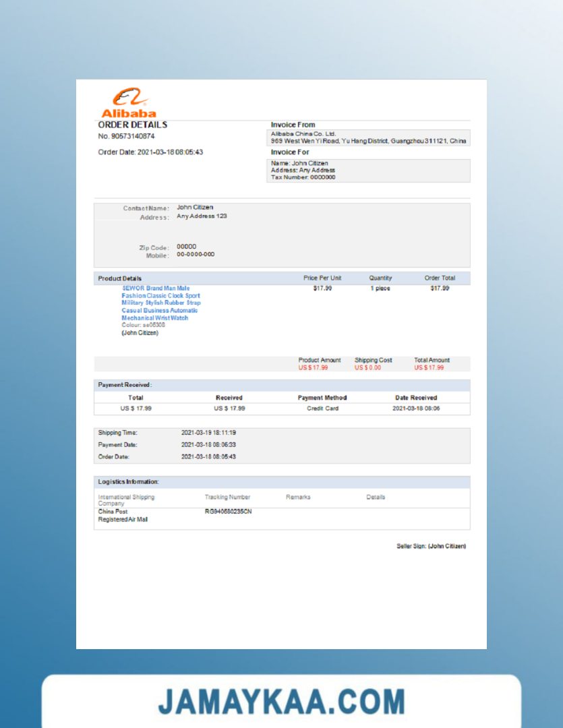Click the Order Total column header
Screen dimensions: 563x728
point(440,278)
